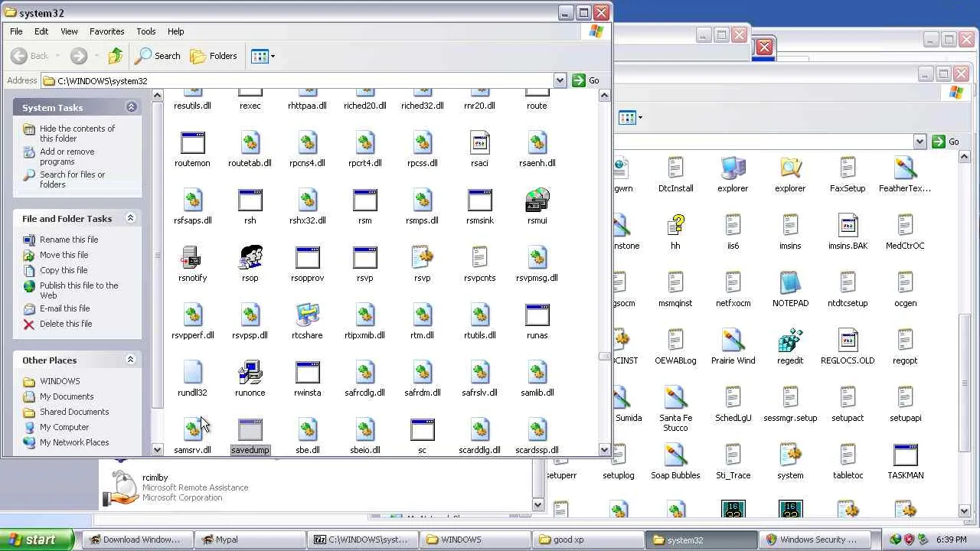Select the rsmui file icon
The width and height of the screenshot is (980, 551).
537,201
